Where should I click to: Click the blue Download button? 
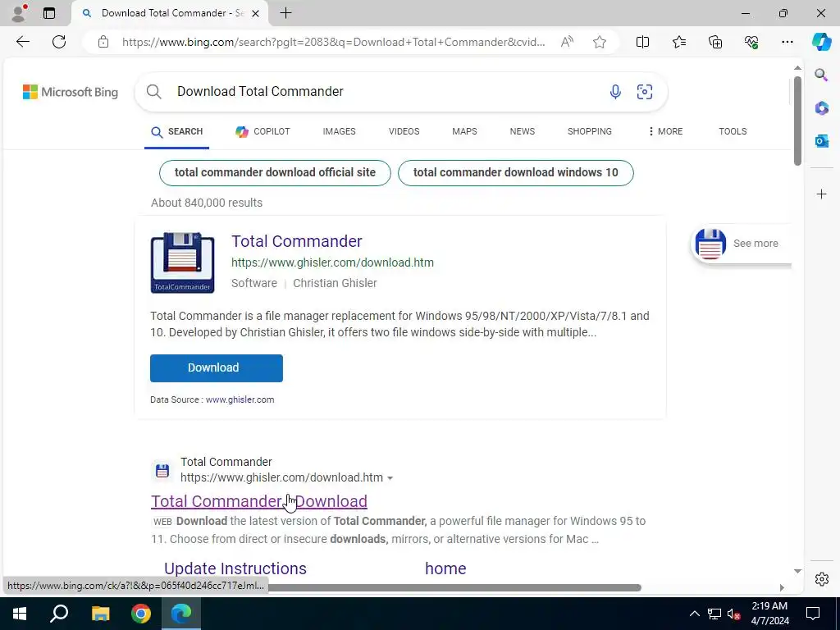[x=217, y=368]
